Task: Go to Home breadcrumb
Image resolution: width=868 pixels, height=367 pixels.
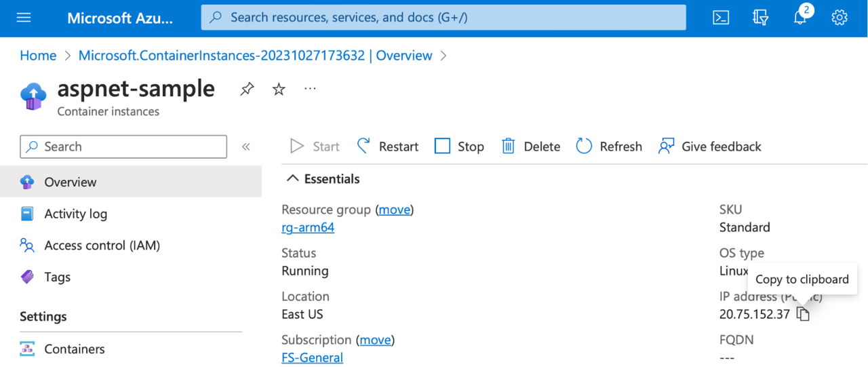Action: point(38,56)
